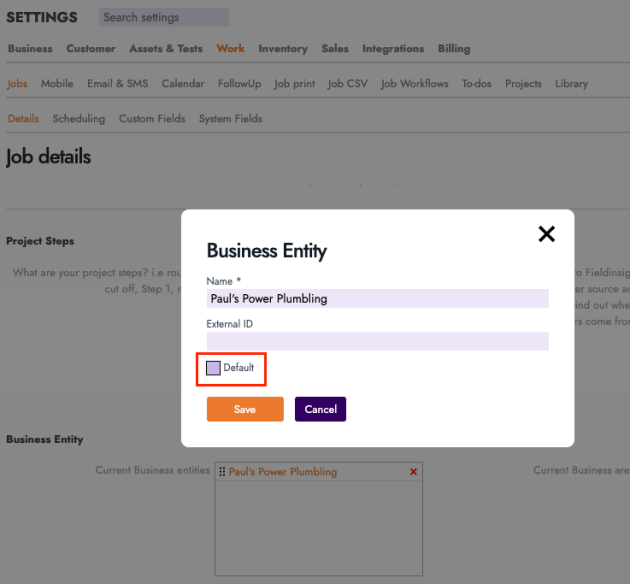The width and height of the screenshot is (630, 584).
Task: Switch to the Billing settings
Action: pos(453,49)
